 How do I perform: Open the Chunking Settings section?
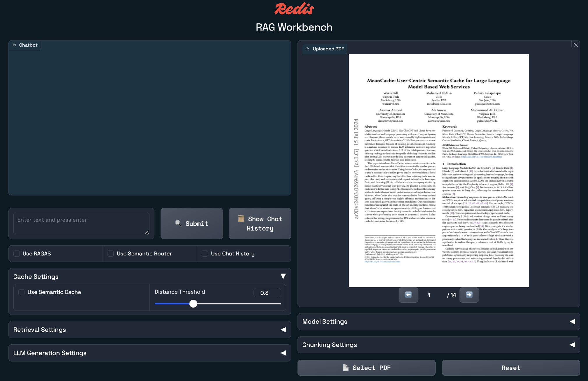click(x=572, y=345)
